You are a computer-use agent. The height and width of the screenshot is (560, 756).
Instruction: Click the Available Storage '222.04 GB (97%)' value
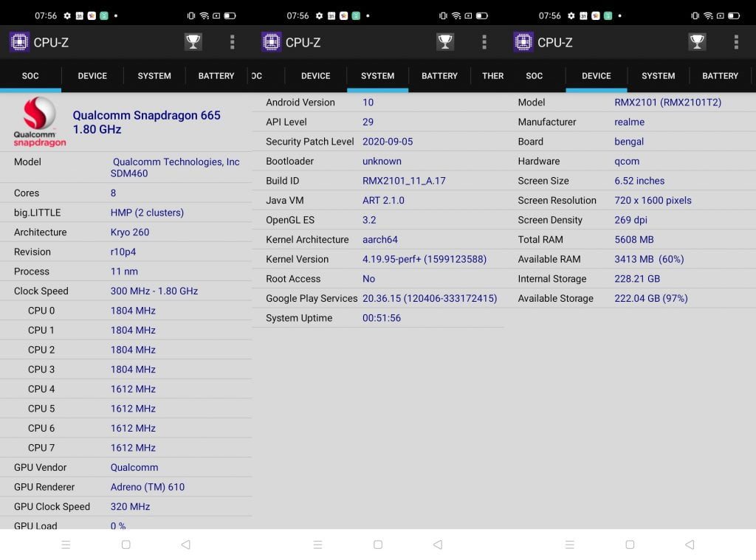651,298
